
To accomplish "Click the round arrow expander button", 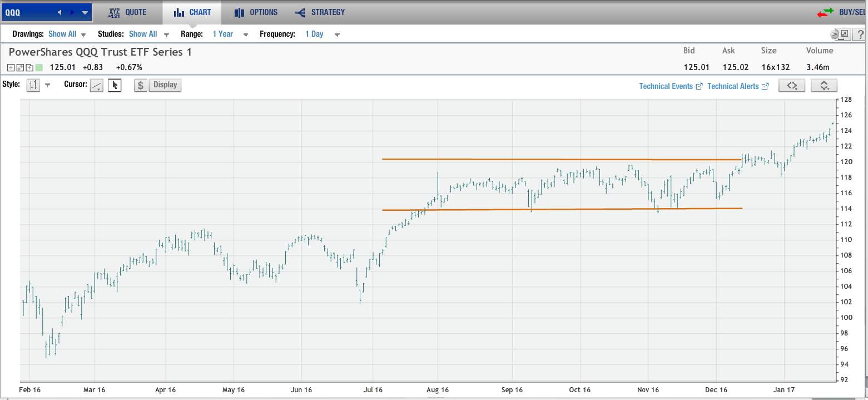I will [x=835, y=34].
